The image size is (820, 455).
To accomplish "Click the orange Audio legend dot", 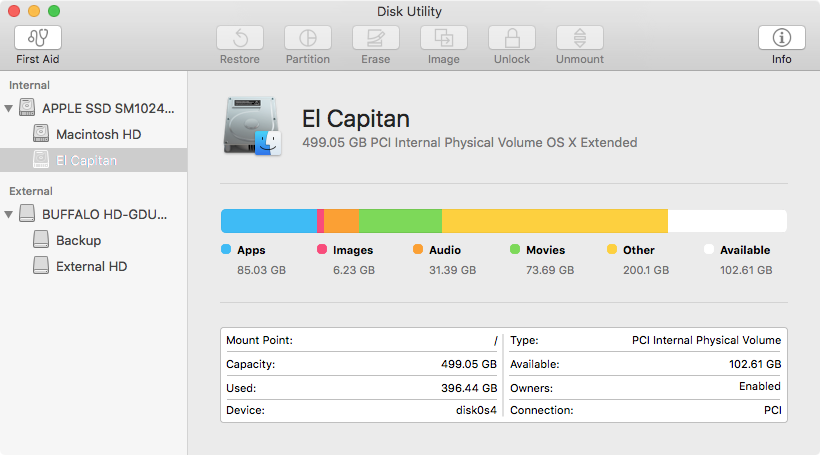I will [x=418, y=249].
